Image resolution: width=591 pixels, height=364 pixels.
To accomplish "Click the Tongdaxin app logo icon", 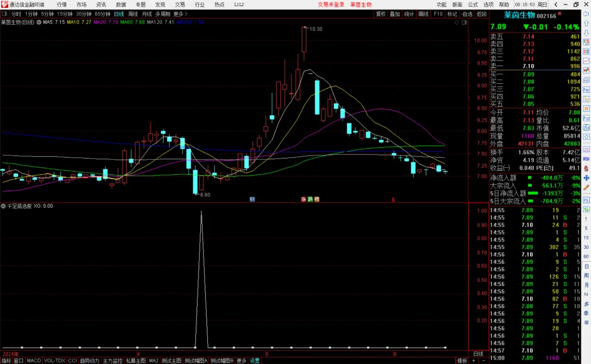I will pyautogui.click(x=4, y=4).
